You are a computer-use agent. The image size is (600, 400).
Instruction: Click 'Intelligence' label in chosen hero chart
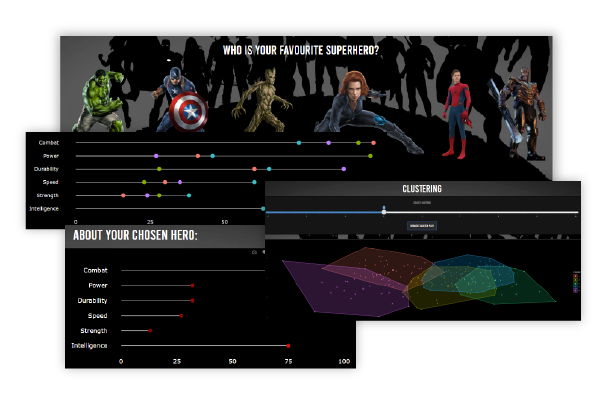[x=89, y=346]
